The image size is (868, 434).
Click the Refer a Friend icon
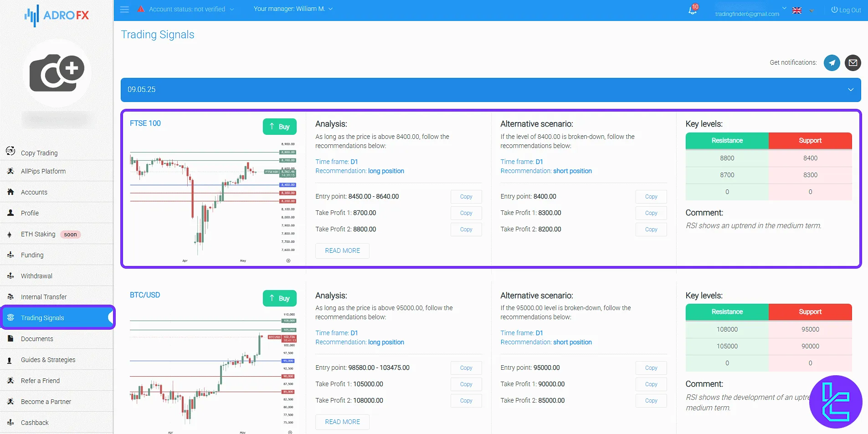10,380
